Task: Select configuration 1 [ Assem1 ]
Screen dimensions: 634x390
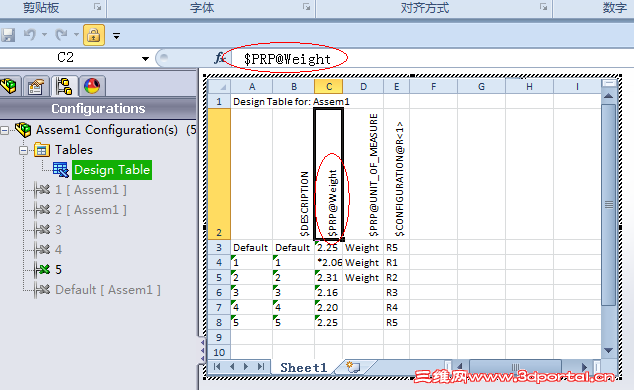Action: pos(91,190)
